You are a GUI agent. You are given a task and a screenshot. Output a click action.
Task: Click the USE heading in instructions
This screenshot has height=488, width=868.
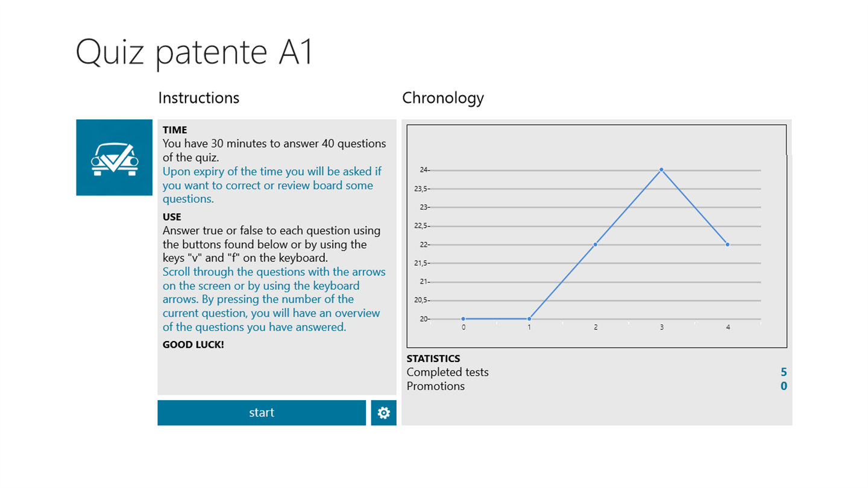point(172,216)
